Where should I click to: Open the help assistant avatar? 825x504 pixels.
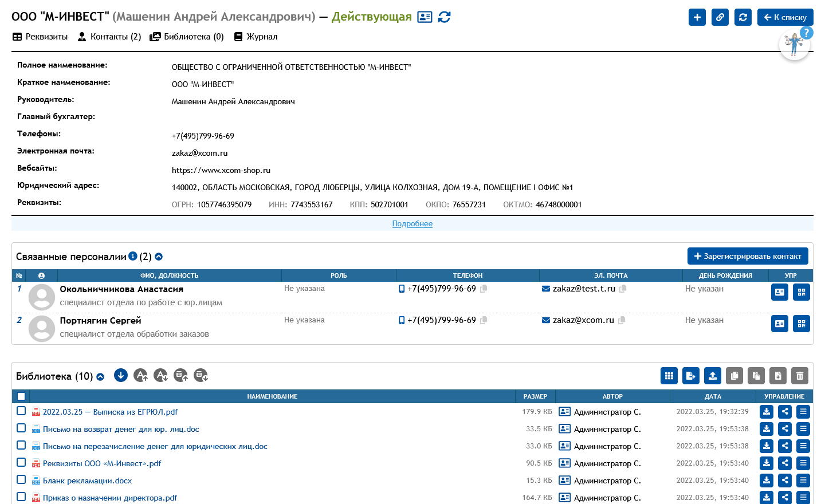(794, 44)
